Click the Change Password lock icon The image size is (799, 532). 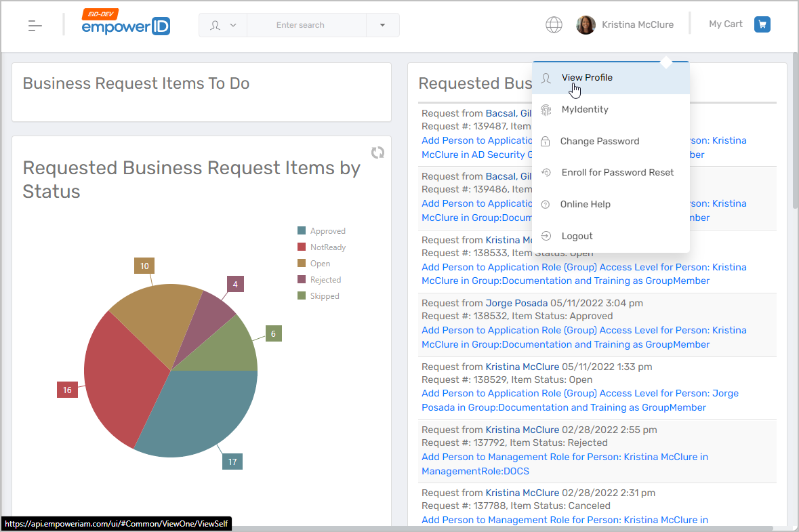point(546,142)
